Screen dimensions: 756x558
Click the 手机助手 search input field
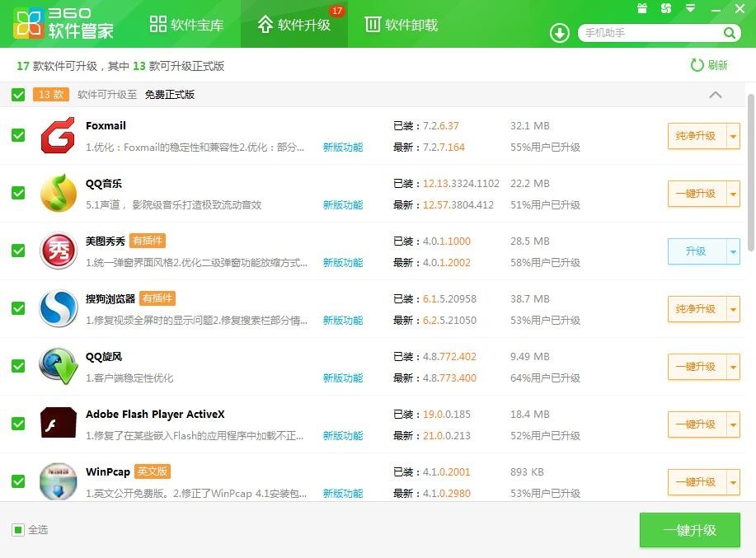(x=651, y=33)
